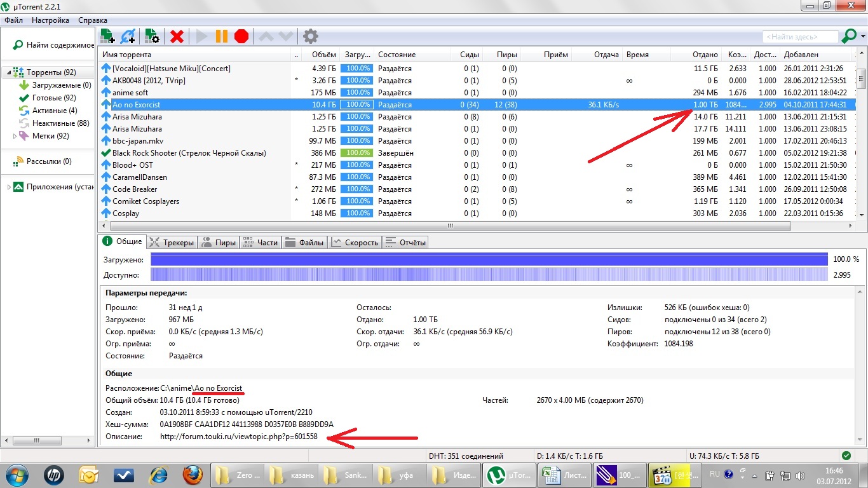Click the horizontal scrollbar of torrent list
The height and width of the screenshot is (488, 868).
point(450,226)
